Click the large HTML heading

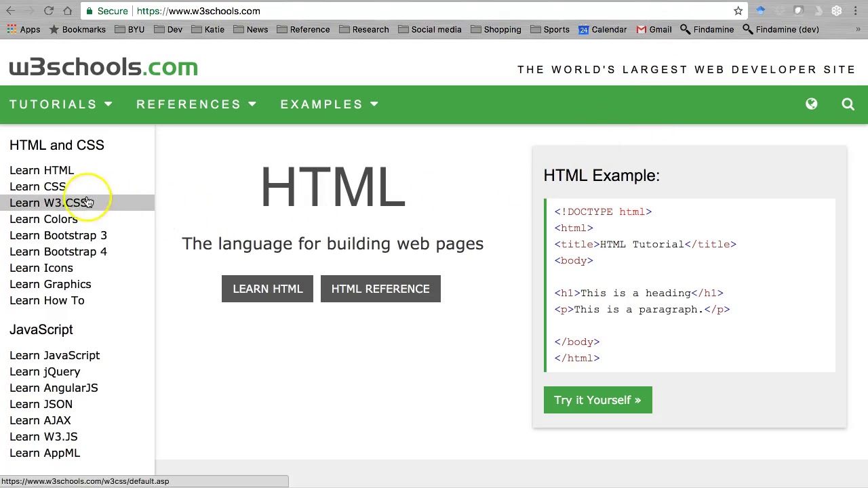click(x=333, y=187)
